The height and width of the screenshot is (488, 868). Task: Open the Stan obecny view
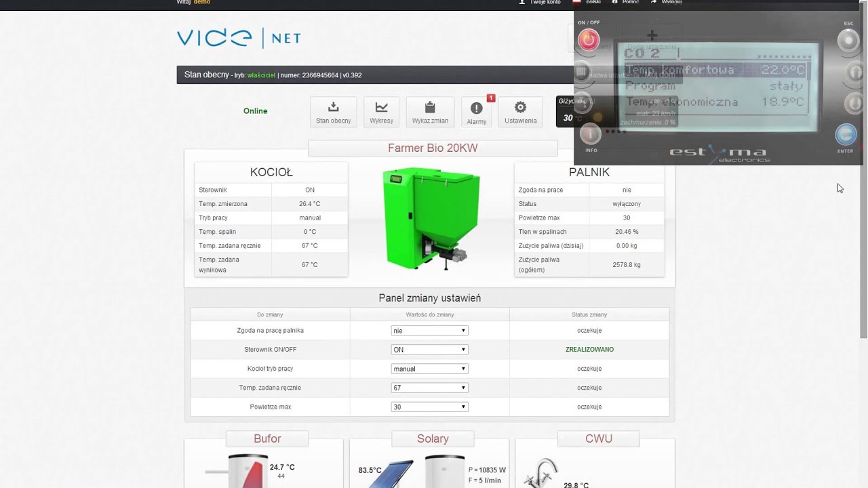tap(333, 112)
